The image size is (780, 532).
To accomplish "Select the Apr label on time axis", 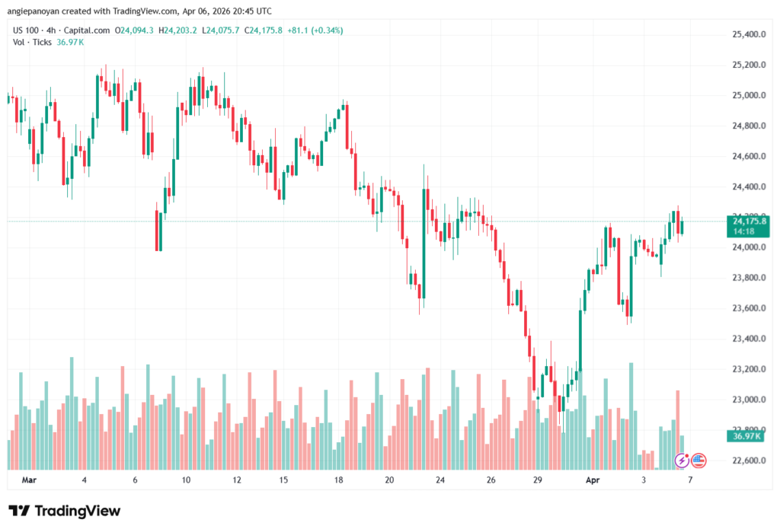I will (592, 480).
